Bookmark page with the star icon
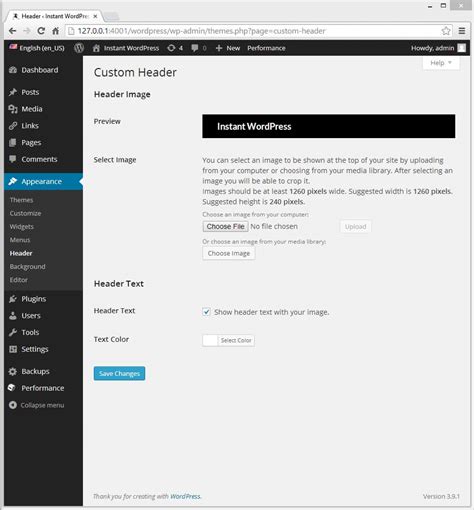This screenshot has width=474, height=510. pos(446,31)
